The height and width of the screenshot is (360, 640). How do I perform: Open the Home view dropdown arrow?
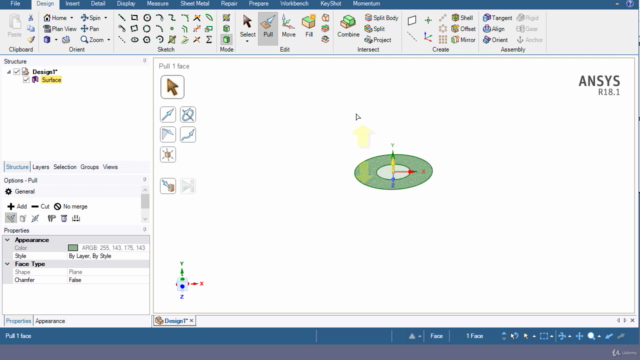[71, 18]
